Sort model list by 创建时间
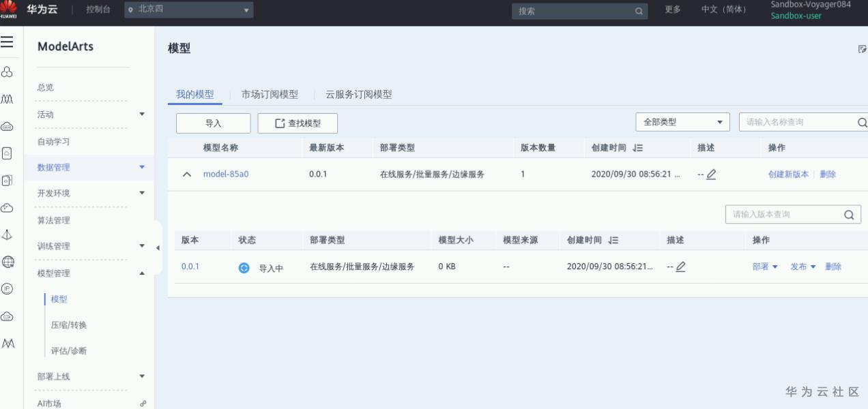The image size is (868, 409). click(638, 148)
